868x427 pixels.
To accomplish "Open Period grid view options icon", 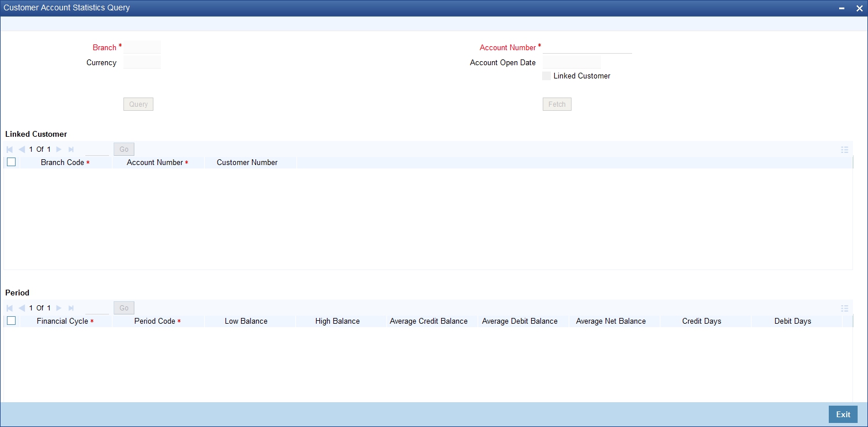I will [844, 308].
